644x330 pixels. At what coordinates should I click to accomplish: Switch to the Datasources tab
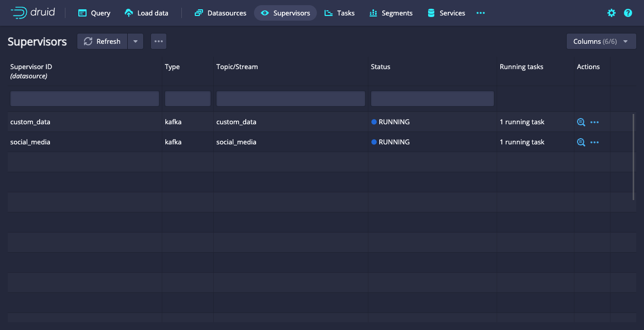(x=221, y=13)
